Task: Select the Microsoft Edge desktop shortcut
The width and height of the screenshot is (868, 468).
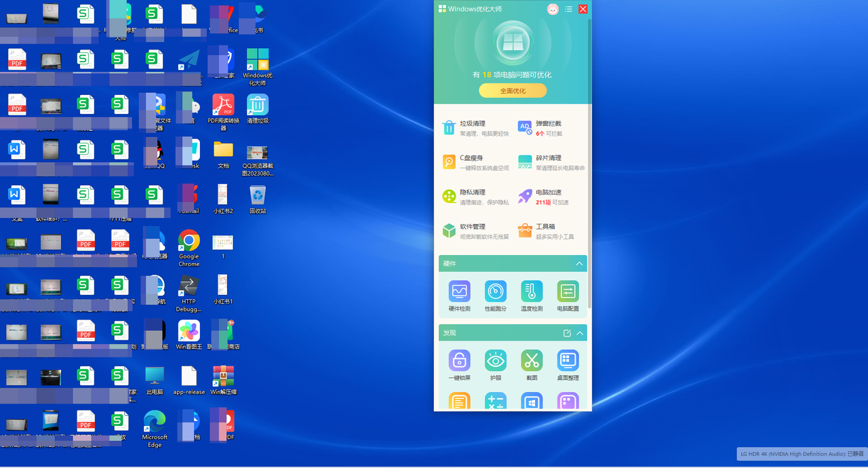Action: 155,429
